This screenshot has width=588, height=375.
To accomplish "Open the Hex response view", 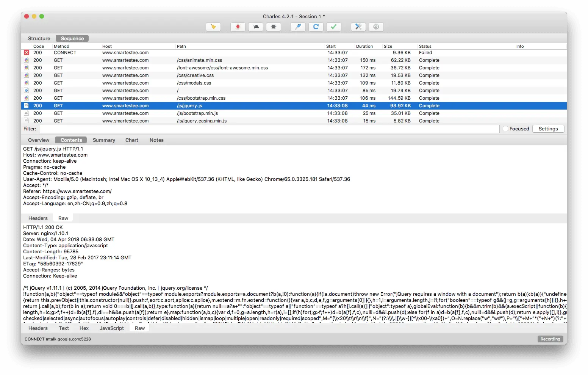I will pyautogui.click(x=84, y=328).
